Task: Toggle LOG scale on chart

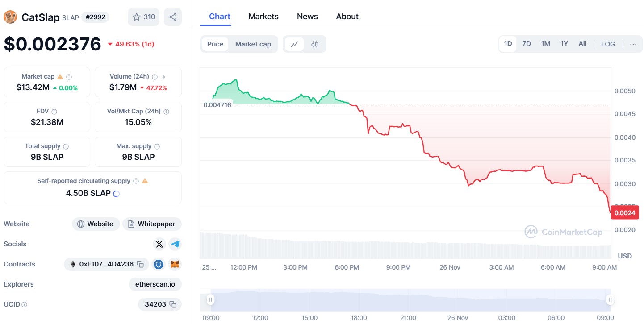Action: coord(608,44)
